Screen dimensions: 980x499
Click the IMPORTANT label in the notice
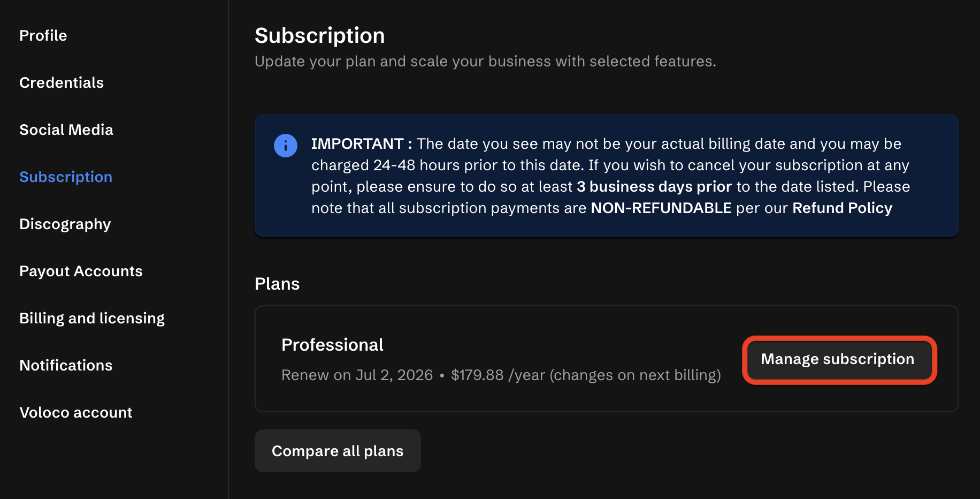click(357, 144)
